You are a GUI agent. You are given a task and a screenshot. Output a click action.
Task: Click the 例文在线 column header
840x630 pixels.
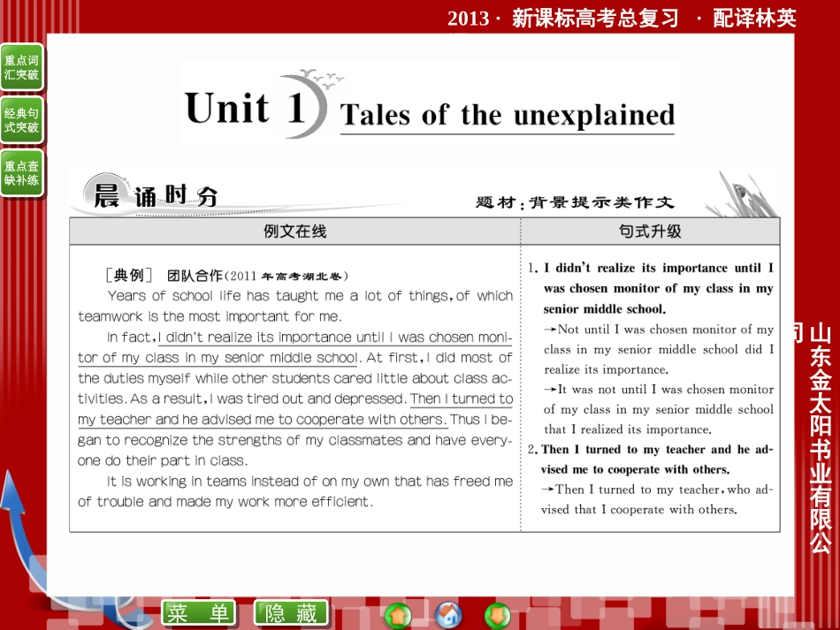294,232
